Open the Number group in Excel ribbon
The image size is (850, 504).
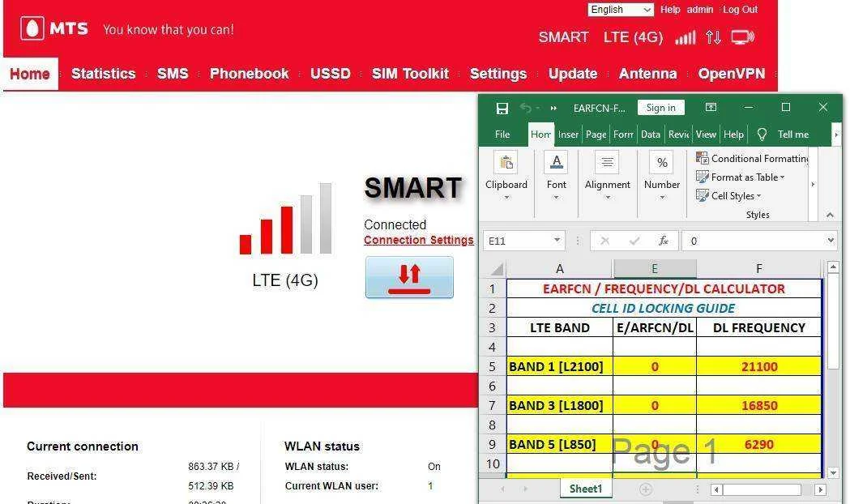(662, 175)
